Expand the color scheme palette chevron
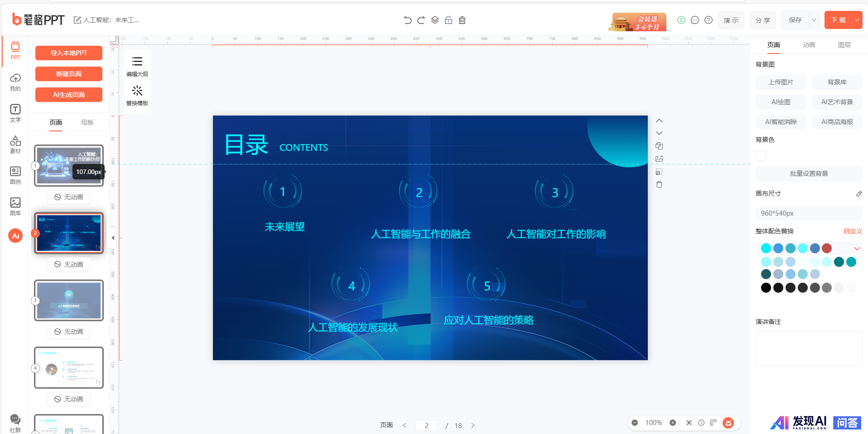Viewport: 868px width, 434px height. [x=857, y=248]
